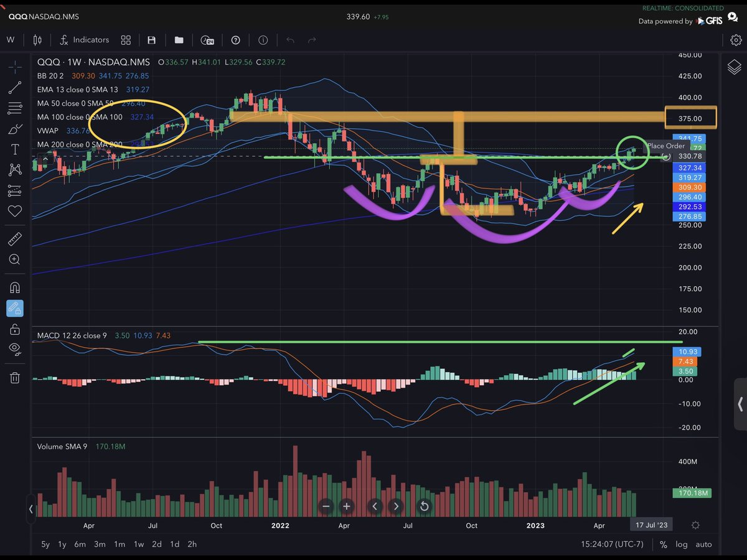Click the Place Order button
The height and width of the screenshot is (560, 747).
tap(665, 146)
